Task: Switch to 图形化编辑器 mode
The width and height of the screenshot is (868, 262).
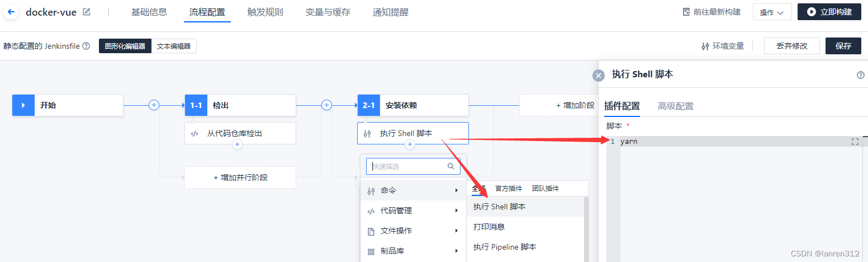Action: [x=125, y=46]
